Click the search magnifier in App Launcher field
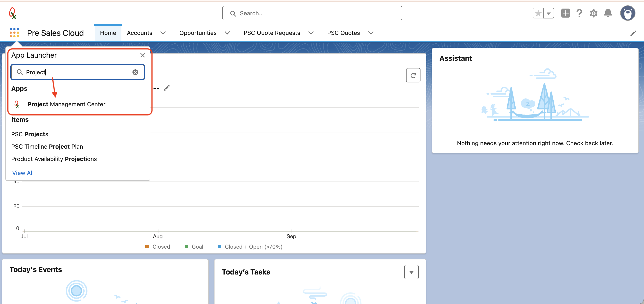 (x=20, y=72)
